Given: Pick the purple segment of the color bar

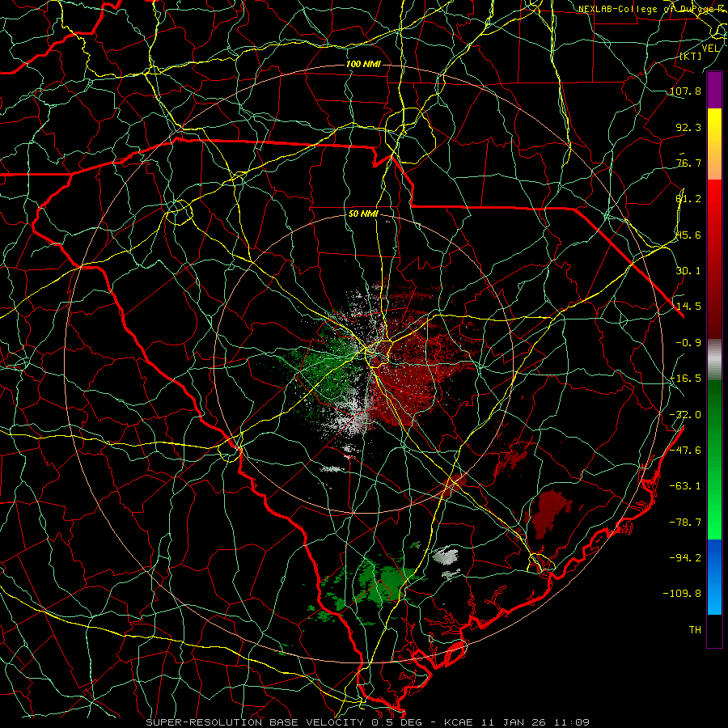Looking at the screenshot, I should pos(714,90).
